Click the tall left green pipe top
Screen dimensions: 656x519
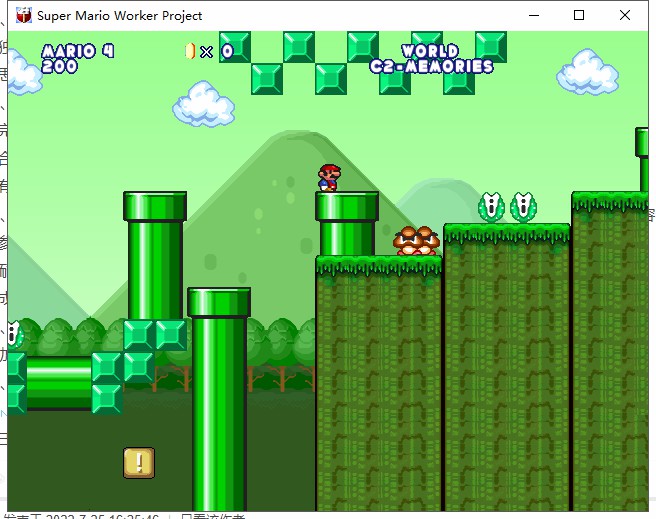(x=155, y=206)
